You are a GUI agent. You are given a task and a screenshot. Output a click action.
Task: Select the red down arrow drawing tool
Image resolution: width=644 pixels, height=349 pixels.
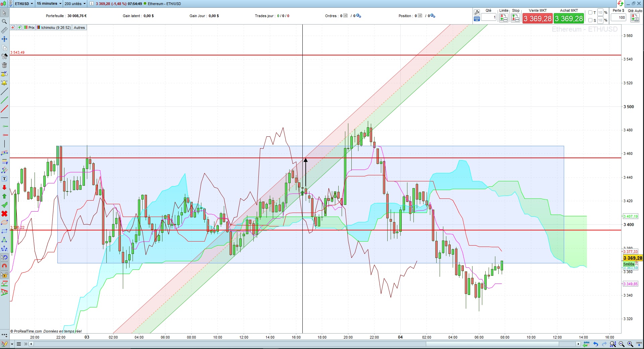[x=4, y=187]
